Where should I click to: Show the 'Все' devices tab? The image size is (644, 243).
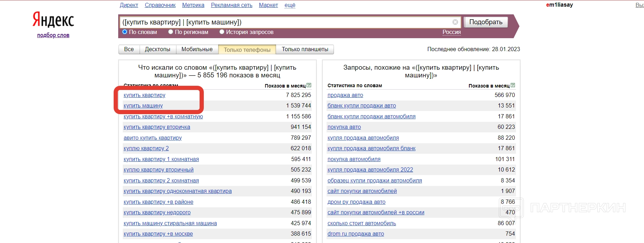tap(129, 49)
